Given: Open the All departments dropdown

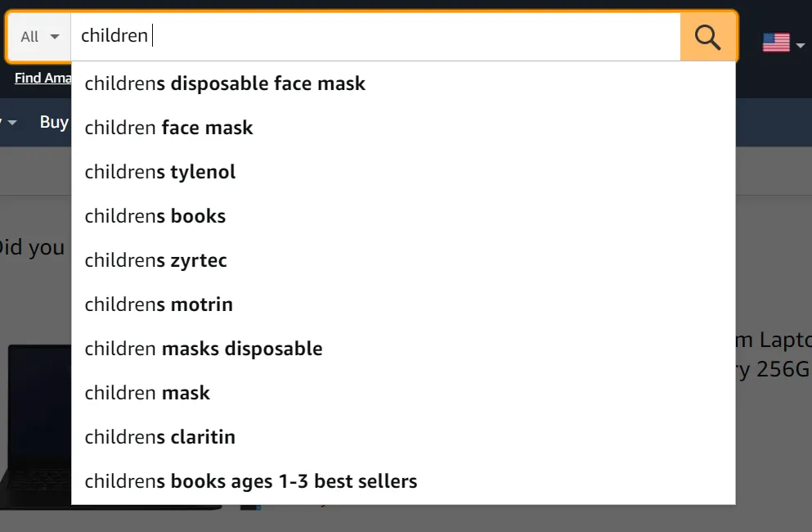Looking at the screenshot, I should click(40, 37).
